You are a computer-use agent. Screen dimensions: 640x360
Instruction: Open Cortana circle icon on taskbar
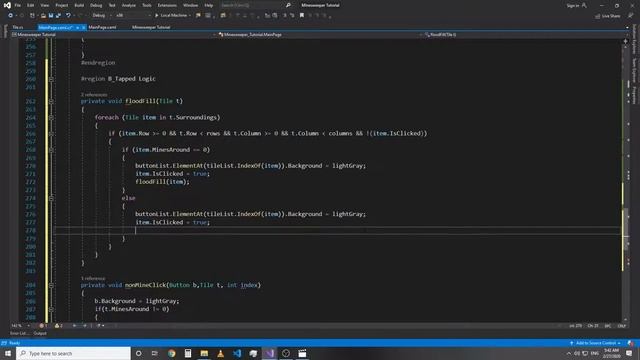[138, 353]
